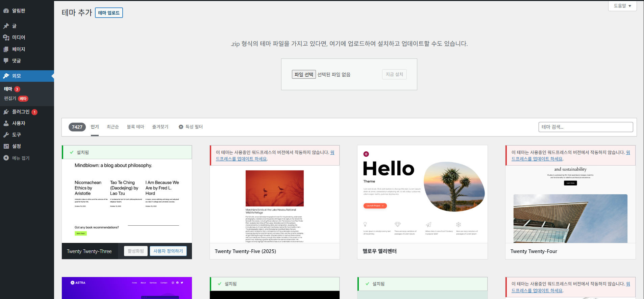Click the 지금 설치 install button
644x299 pixels.
pos(394,74)
